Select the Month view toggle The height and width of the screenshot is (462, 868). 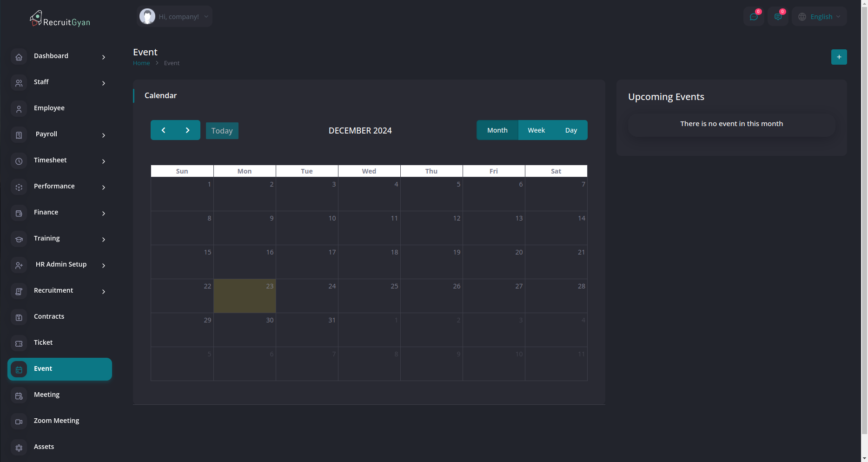pos(497,130)
